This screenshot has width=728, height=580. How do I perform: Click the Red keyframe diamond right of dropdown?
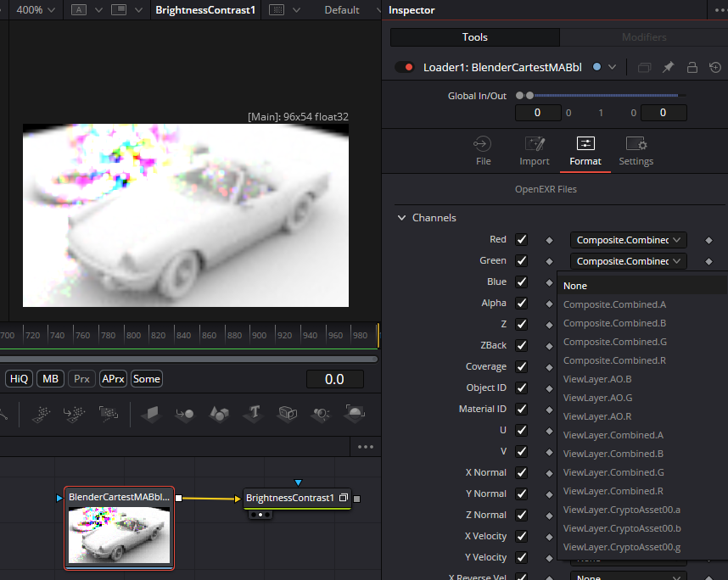click(708, 240)
